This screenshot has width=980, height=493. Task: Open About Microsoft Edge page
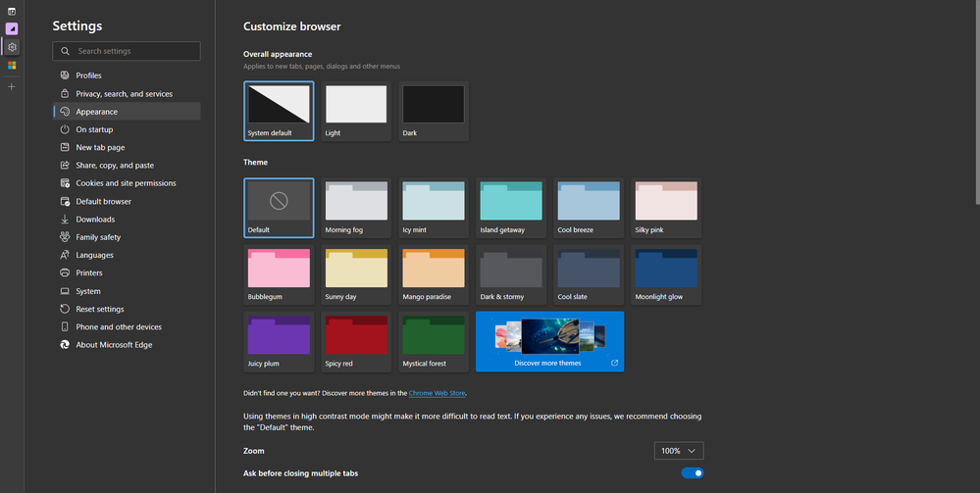[x=127, y=344]
